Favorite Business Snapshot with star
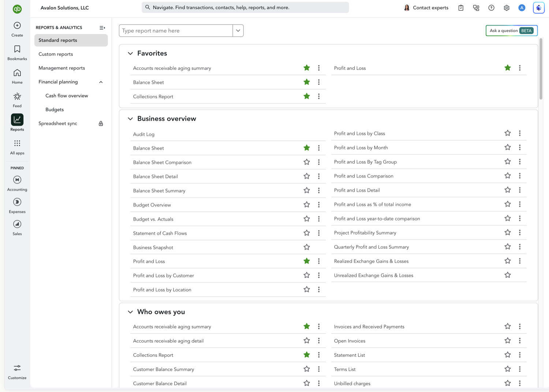This screenshot has height=392, width=549. [x=307, y=247]
